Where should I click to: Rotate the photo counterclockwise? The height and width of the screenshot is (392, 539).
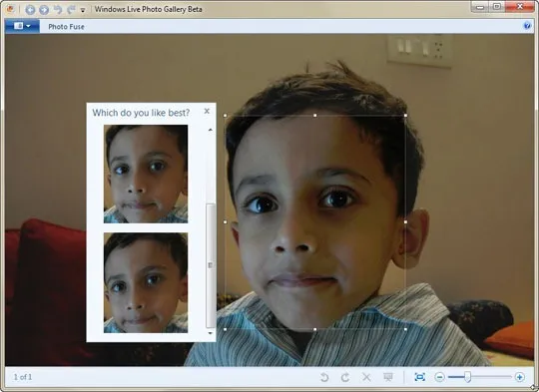tap(324, 377)
